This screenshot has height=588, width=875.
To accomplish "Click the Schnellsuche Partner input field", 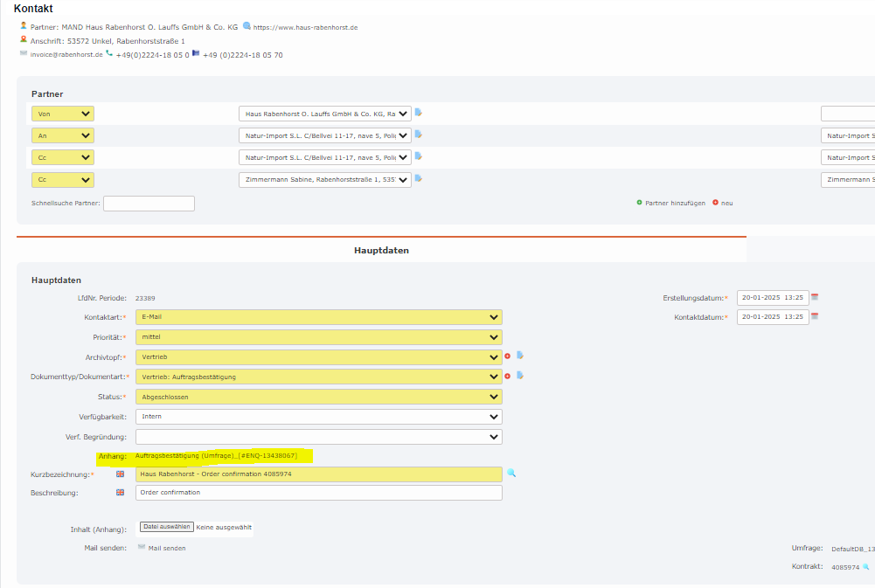I will pos(149,202).
